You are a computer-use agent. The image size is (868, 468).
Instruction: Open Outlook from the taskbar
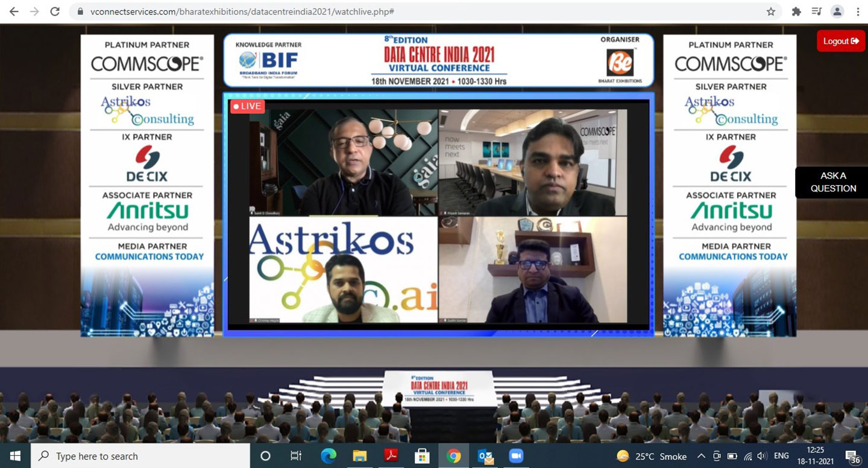click(x=485, y=456)
